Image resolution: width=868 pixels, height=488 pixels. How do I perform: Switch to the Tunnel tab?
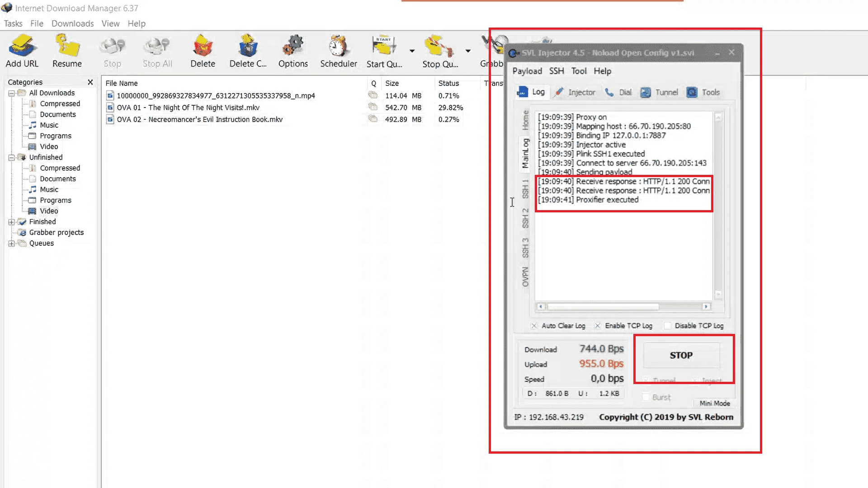coord(659,93)
